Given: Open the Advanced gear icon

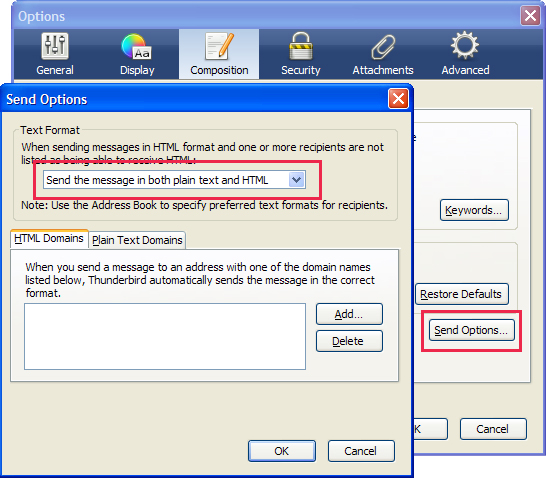Looking at the screenshot, I should [x=465, y=46].
